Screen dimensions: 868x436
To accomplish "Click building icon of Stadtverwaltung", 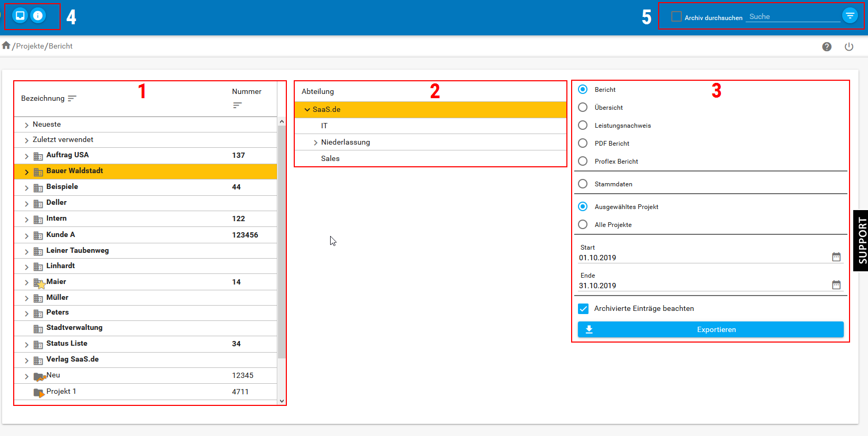I will pyautogui.click(x=38, y=329).
